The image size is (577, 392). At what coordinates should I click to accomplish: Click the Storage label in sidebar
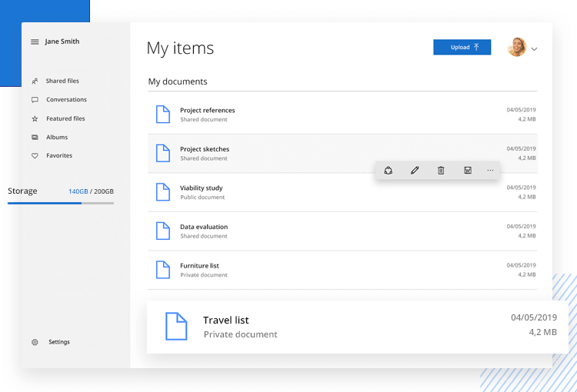(22, 191)
